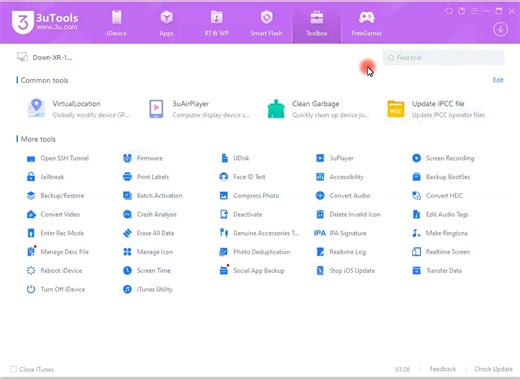This screenshot has height=379, width=520.
Task: Click the Erase All Data icon
Action: pos(127,233)
